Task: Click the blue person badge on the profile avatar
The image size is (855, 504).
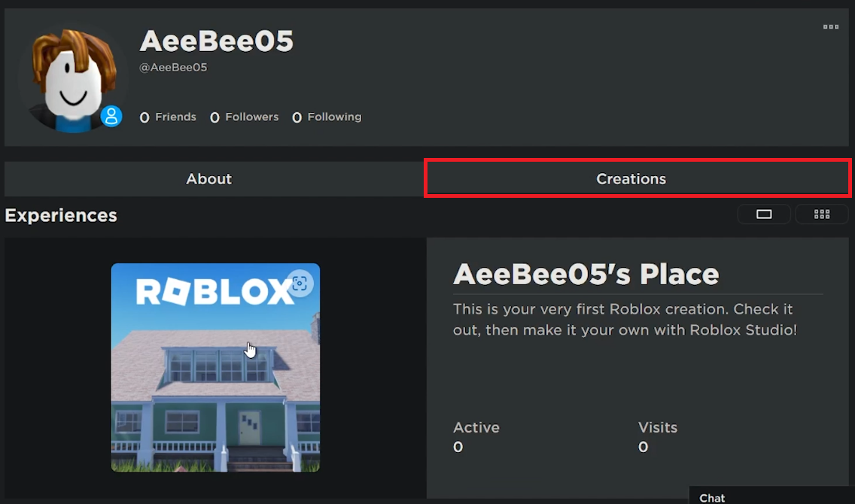Action: click(x=113, y=117)
